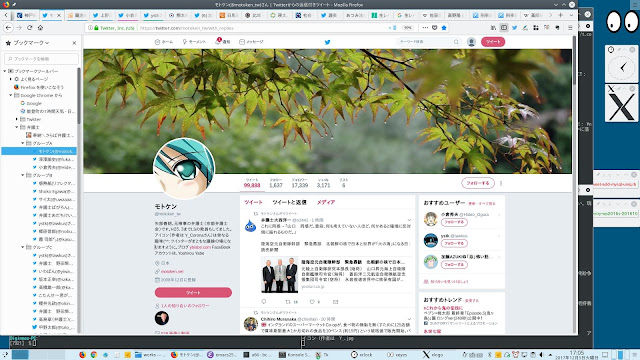
Task: Retweet the first tweet showing 18
Action: pos(291,302)
